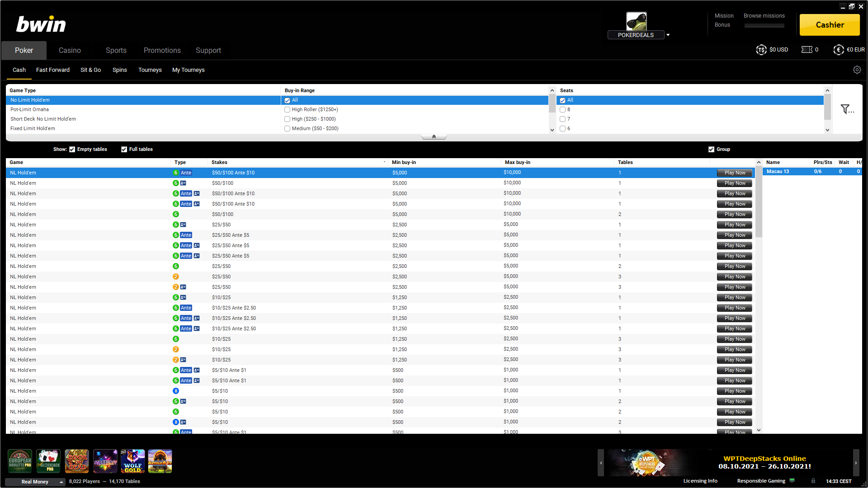868x488 pixels.
Task: Select the Spins sub-tab
Action: pyautogui.click(x=120, y=70)
